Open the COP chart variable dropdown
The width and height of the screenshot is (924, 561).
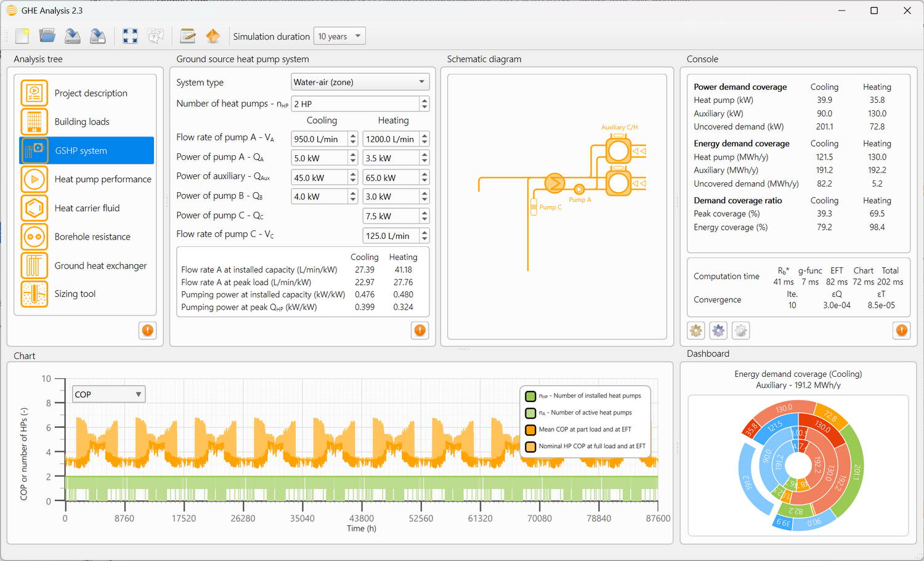[108, 394]
